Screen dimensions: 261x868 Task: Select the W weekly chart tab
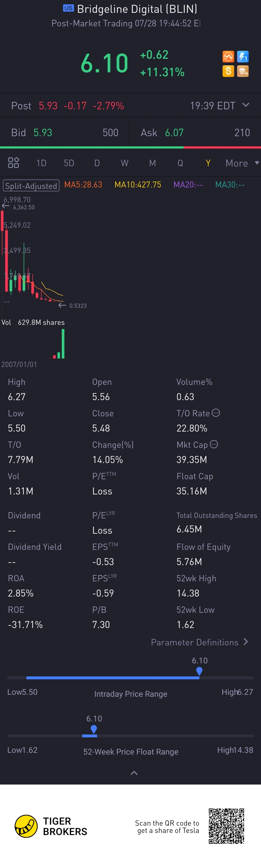click(125, 163)
